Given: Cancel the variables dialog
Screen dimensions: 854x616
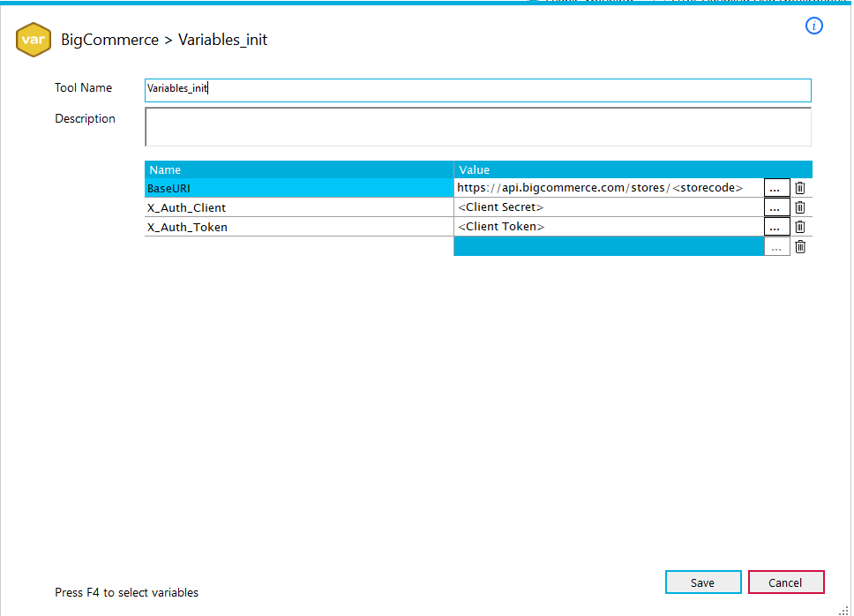Looking at the screenshot, I should point(785,582).
